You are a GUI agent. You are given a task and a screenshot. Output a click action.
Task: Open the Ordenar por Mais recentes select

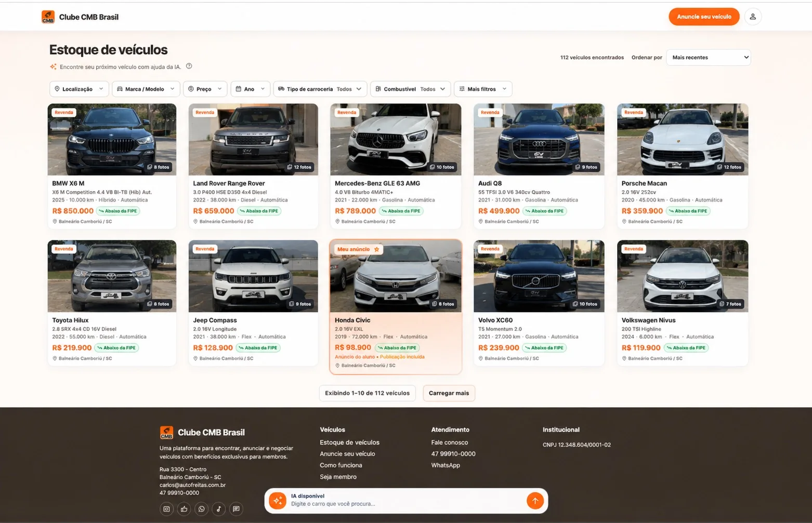coord(709,57)
